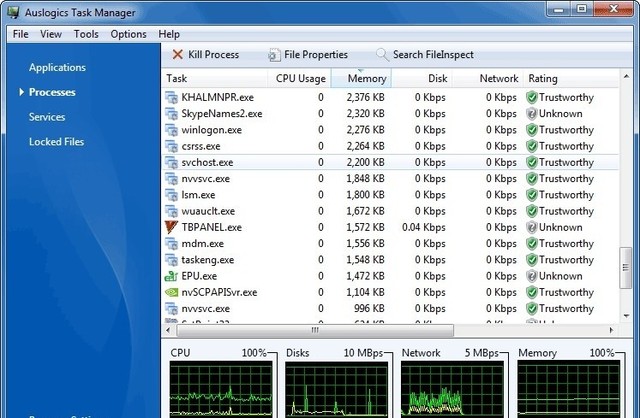Click the Disks activity graph
The width and height of the screenshot is (640, 418).
click(x=336, y=389)
